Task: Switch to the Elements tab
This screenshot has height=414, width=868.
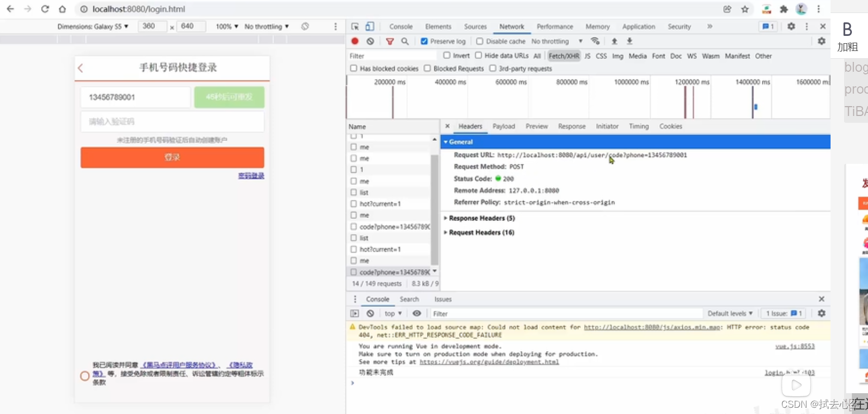Action: (438, 27)
